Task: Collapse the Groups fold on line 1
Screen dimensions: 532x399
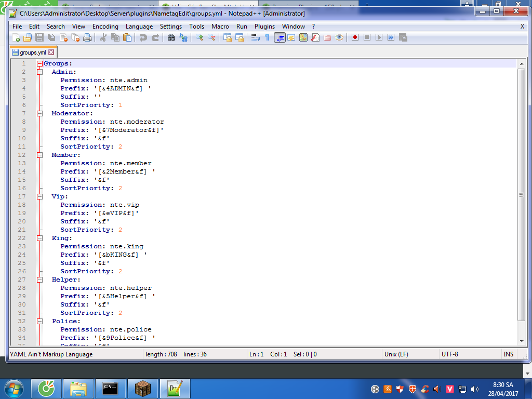Action: [x=39, y=63]
